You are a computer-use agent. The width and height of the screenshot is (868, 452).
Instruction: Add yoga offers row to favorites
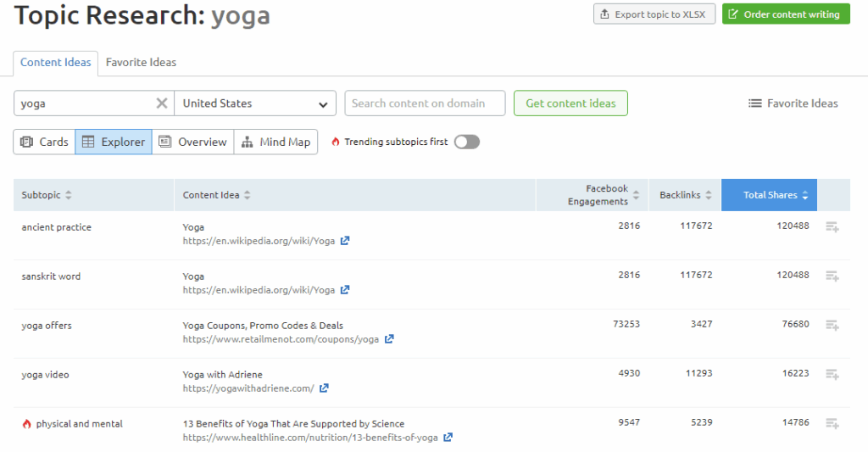coord(832,326)
